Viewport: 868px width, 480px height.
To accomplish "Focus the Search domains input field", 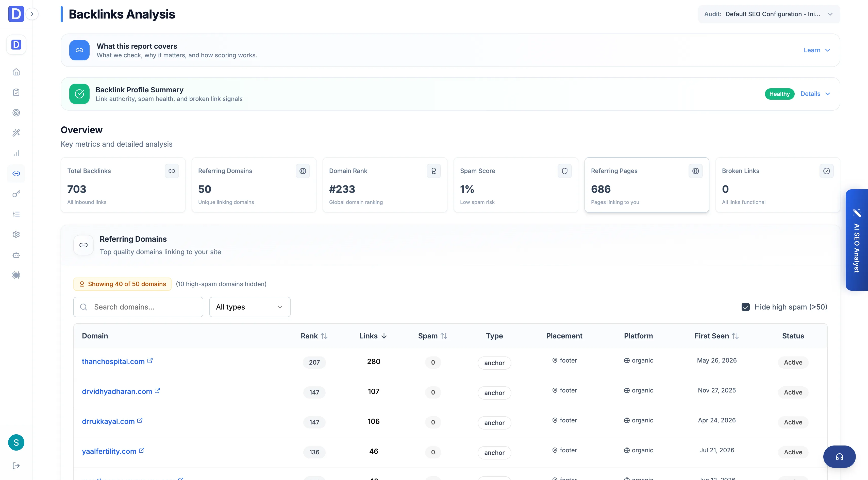I will tap(138, 307).
